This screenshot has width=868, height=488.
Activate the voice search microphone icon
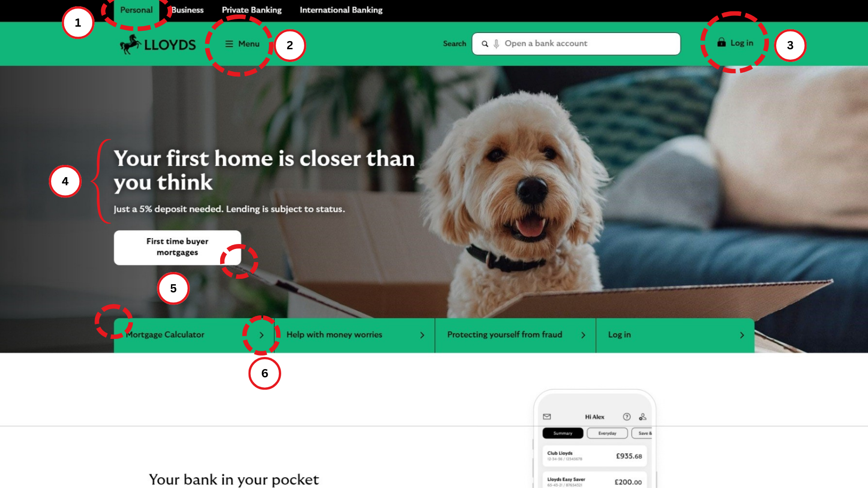496,44
